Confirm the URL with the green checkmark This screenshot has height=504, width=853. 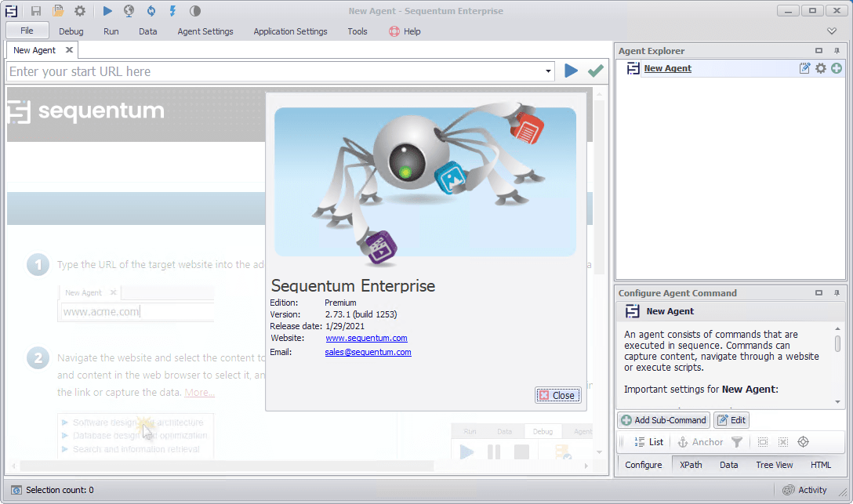596,71
